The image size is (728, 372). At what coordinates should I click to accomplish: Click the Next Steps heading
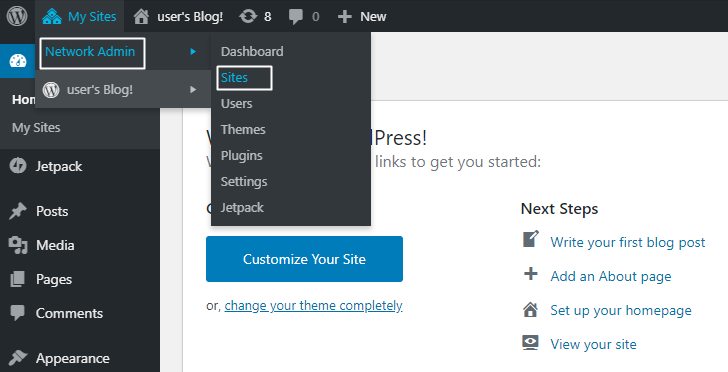[x=559, y=209]
